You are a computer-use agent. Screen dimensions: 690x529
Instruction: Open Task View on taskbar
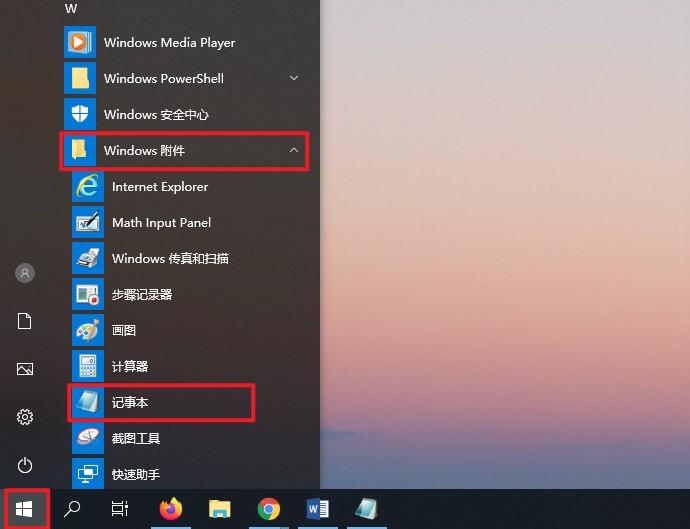click(x=120, y=509)
